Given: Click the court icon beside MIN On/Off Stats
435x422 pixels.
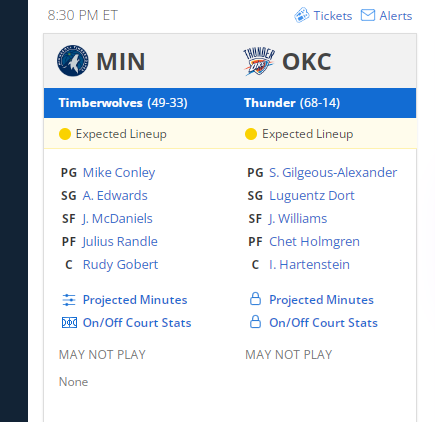Looking at the screenshot, I should coord(69,323).
